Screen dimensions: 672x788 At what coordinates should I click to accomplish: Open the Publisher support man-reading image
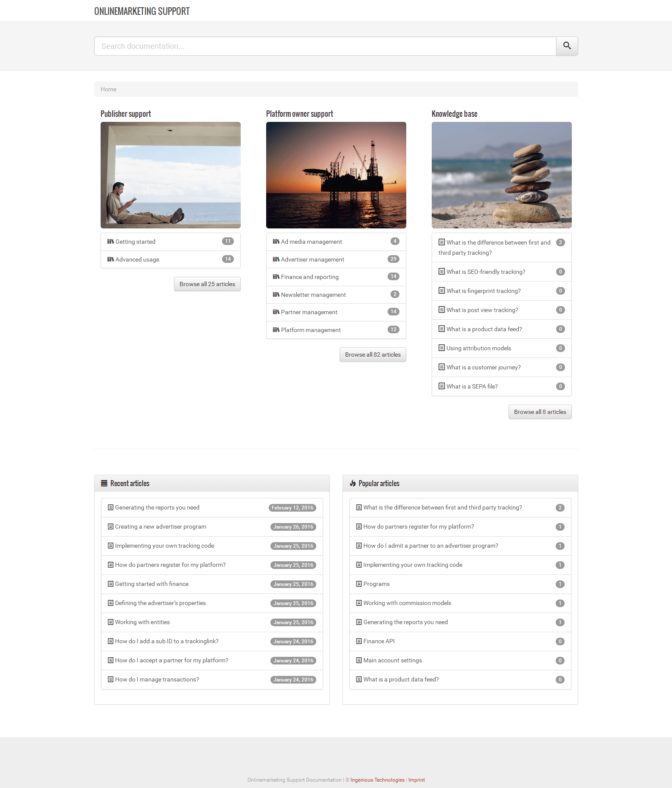[x=171, y=175]
